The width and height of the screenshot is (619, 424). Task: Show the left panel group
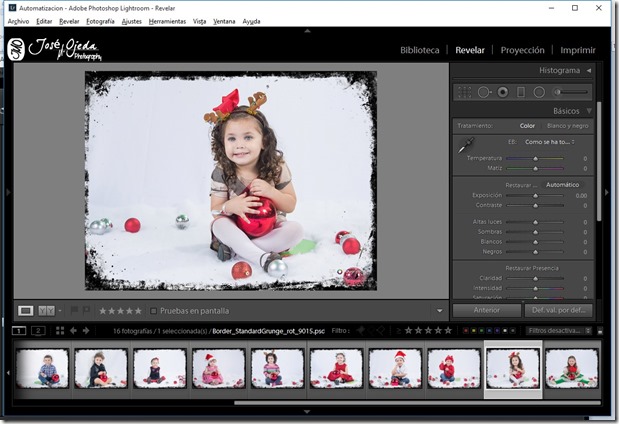(9, 192)
